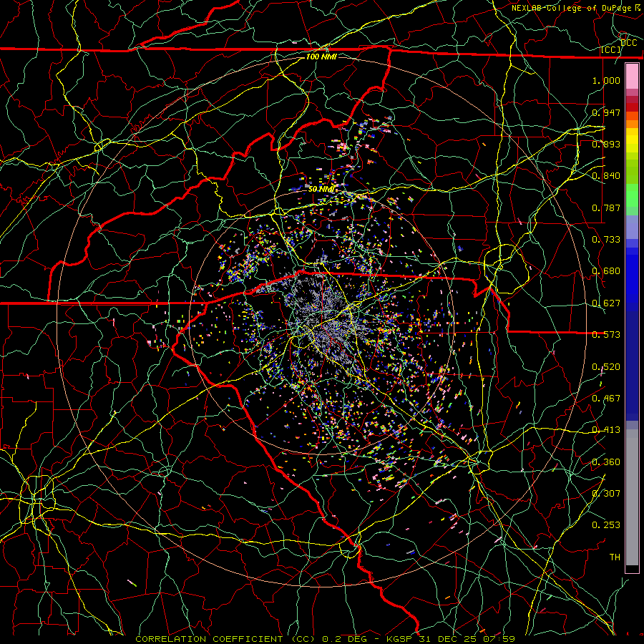This screenshot has height=644, width=644.
Task: Click the 1.000 scale value
Action: 606,80
